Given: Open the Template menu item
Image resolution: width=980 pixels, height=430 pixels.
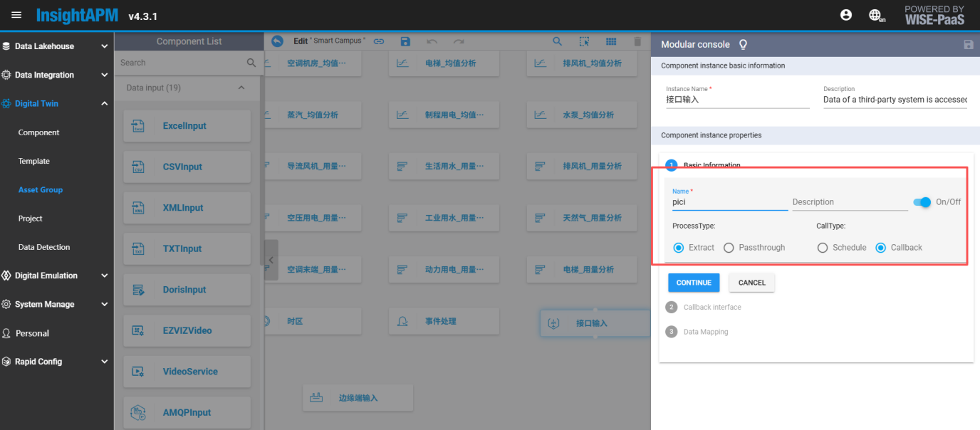Looking at the screenshot, I should [x=34, y=162].
